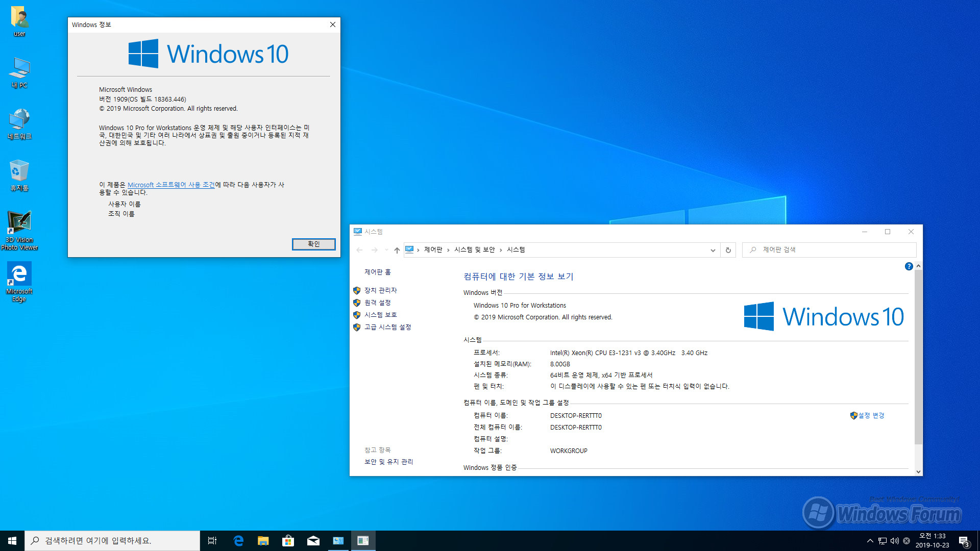Click the network tray icon

pyautogui.click(x=883, y=541)
